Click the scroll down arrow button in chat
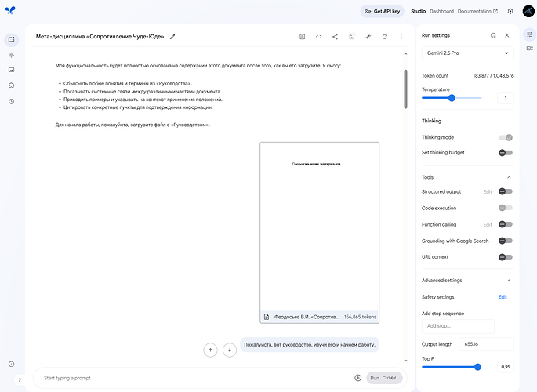This screenshot has height=392, width=537. [230, 350]
